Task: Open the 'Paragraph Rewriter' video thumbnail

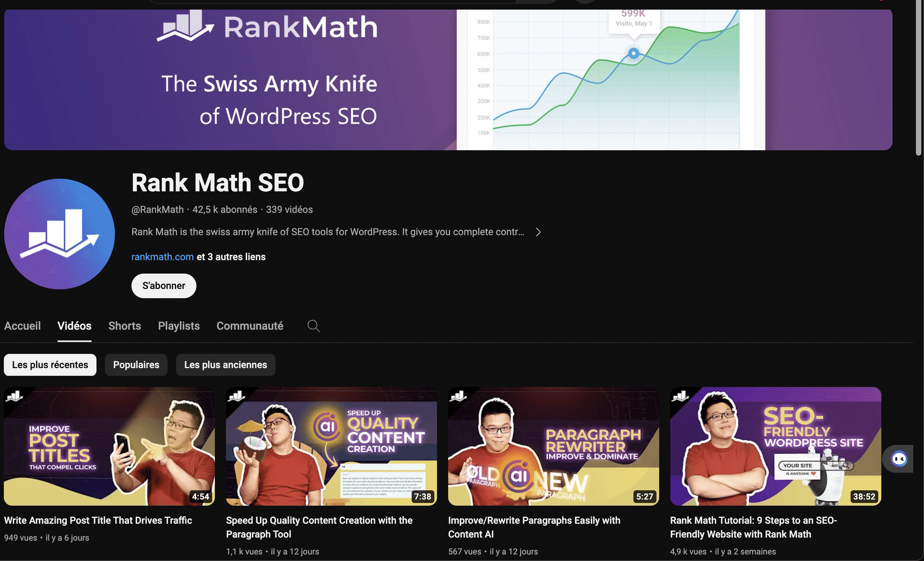Action: click(553, 446)
